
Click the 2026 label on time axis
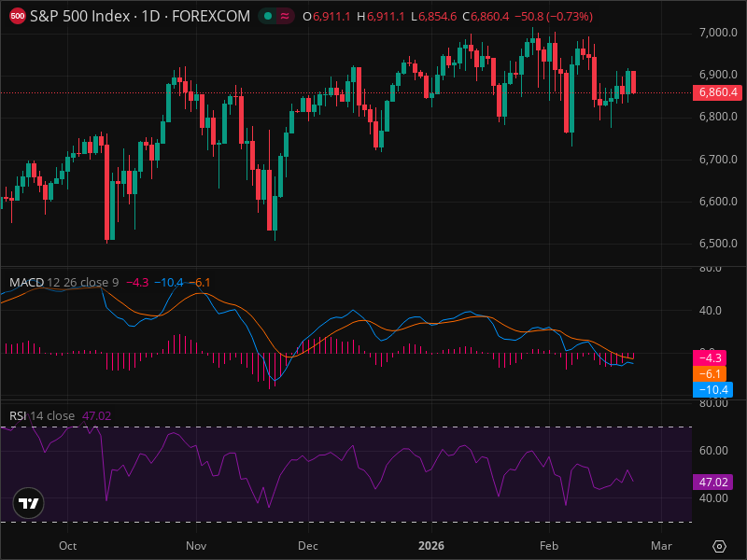tap(431, 546)
